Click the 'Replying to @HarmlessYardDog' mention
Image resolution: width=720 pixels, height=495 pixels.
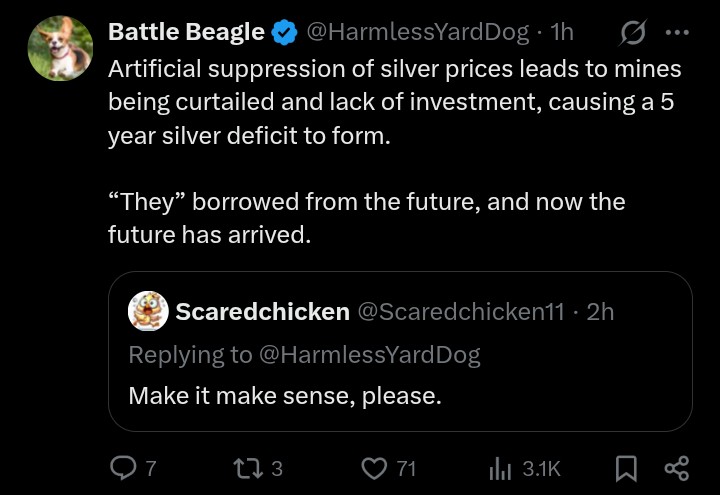pos(369,355)
